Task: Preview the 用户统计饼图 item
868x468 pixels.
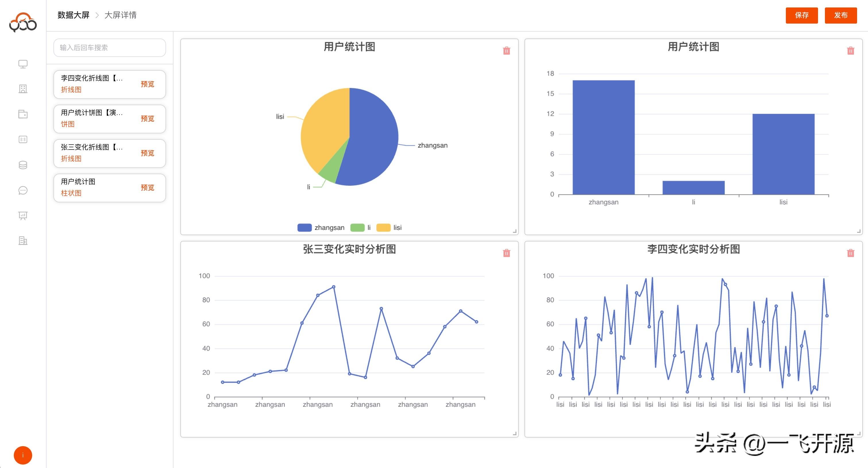Action: (147, 119)
